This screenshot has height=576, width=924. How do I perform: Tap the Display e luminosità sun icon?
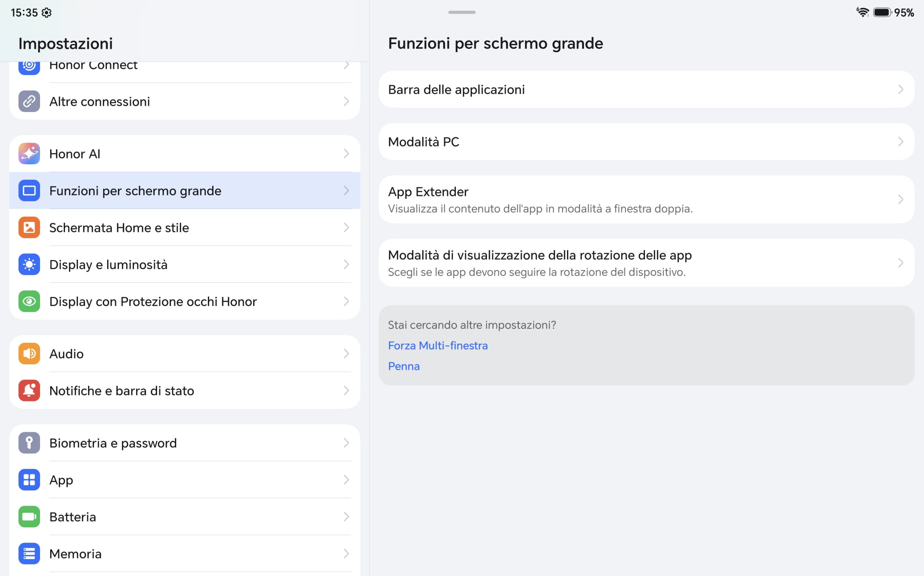click(x=29, y=264)
